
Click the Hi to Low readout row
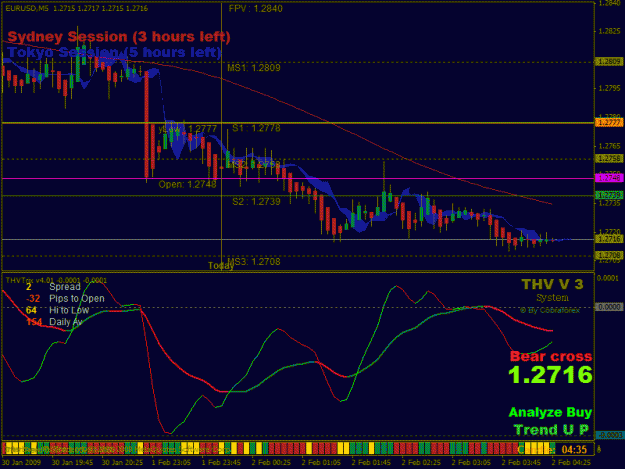pos(57,310)
